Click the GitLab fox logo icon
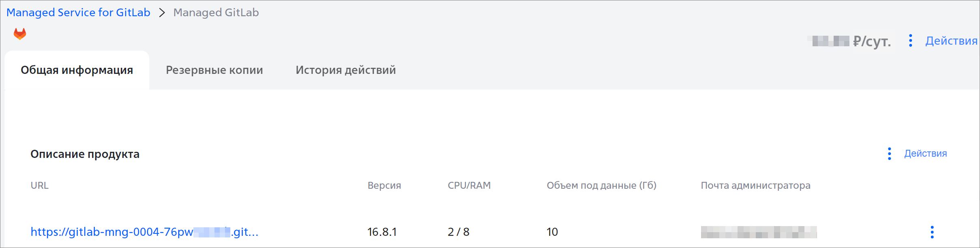The image size is (980, 248). coord(20,34)
